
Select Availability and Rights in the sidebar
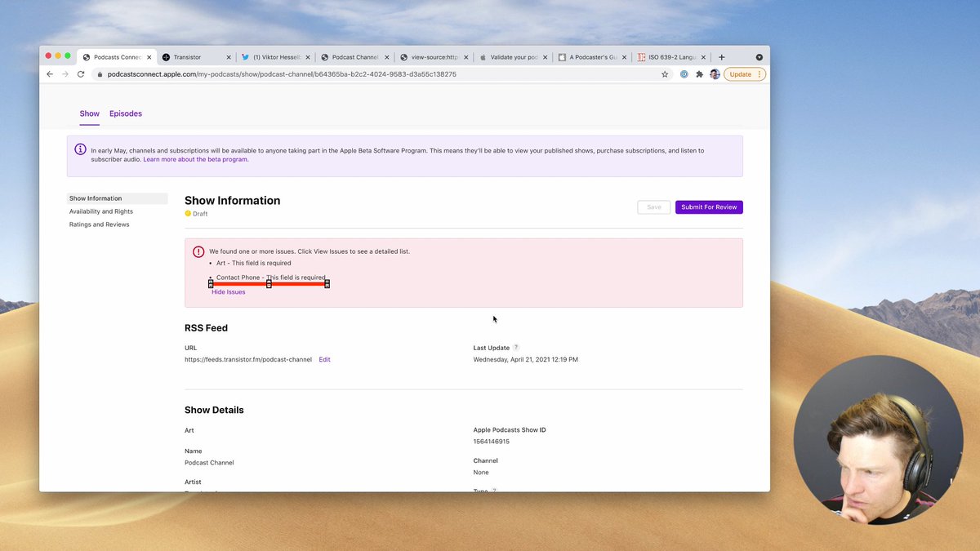click(101, 211)
